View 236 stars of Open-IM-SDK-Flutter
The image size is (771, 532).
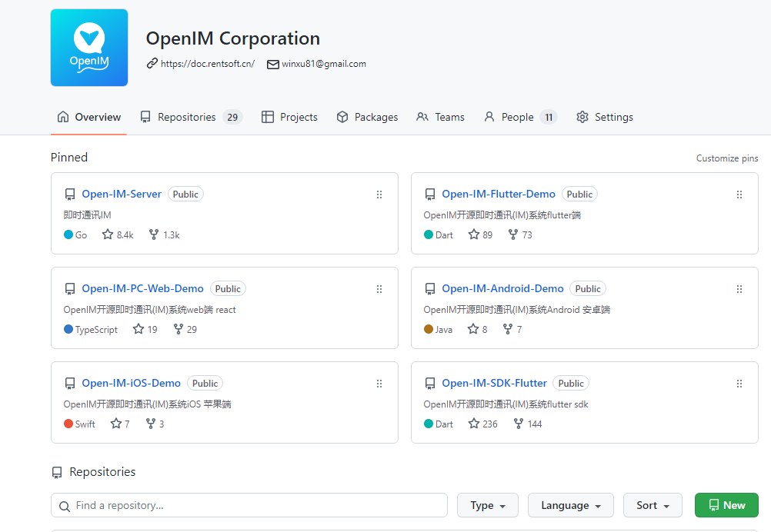tap(483, 424)
